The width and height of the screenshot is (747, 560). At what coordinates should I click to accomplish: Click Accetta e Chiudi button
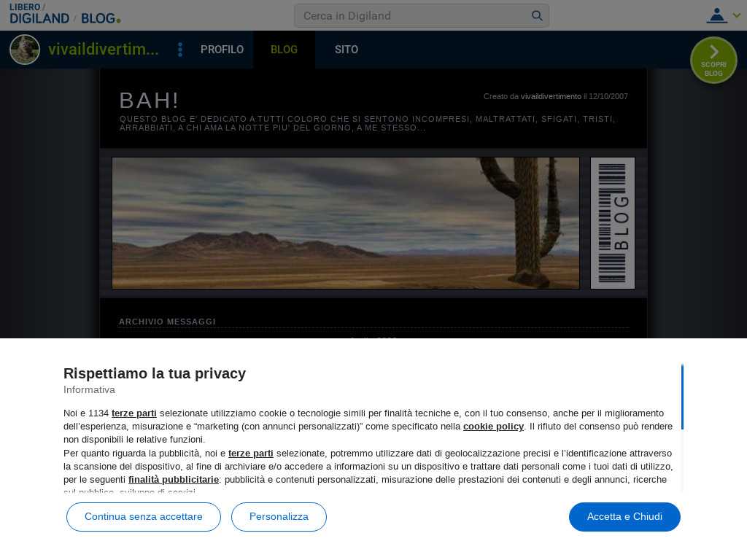pos(624,517)
